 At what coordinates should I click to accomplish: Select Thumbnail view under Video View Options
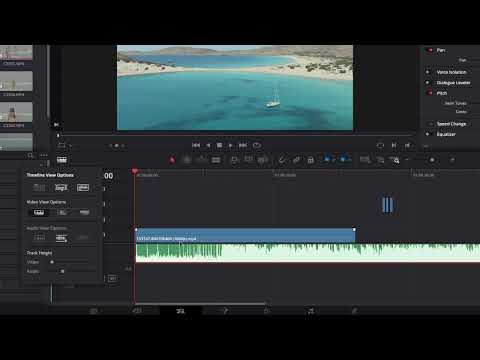[x=62, y=212]
